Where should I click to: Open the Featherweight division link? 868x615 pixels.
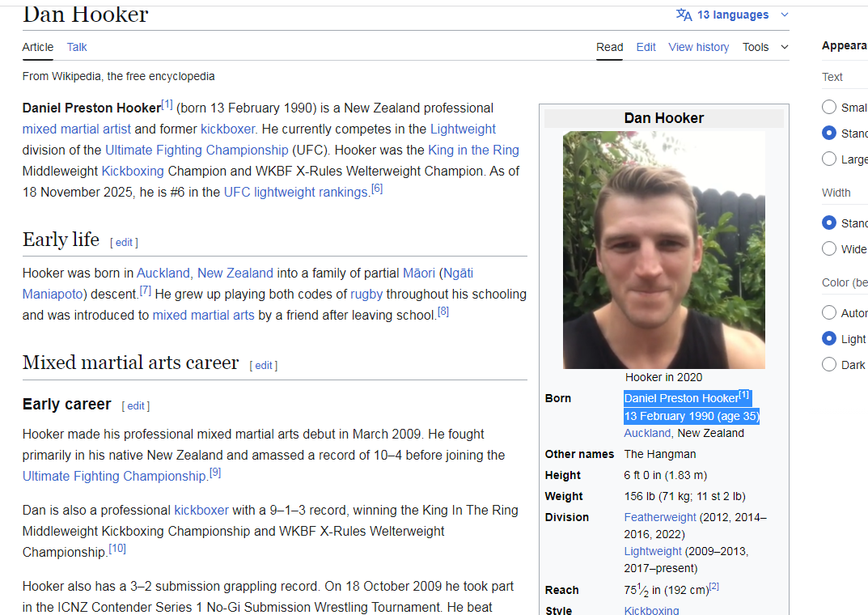[660, 517]
